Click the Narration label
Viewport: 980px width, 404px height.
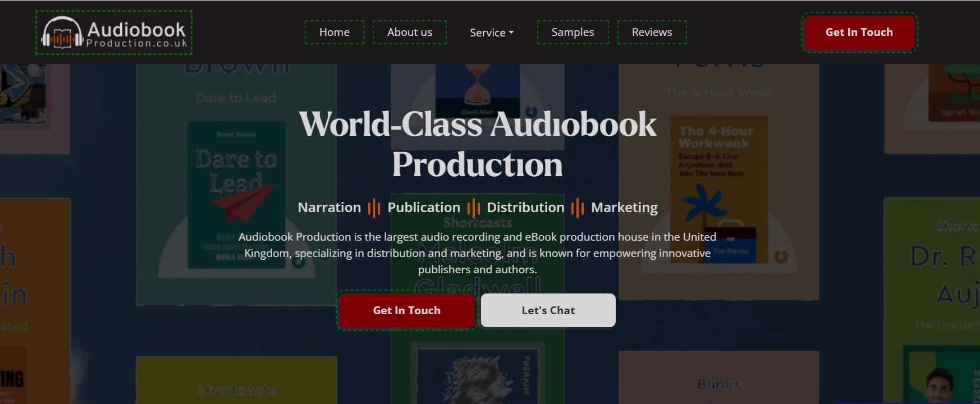329,208
